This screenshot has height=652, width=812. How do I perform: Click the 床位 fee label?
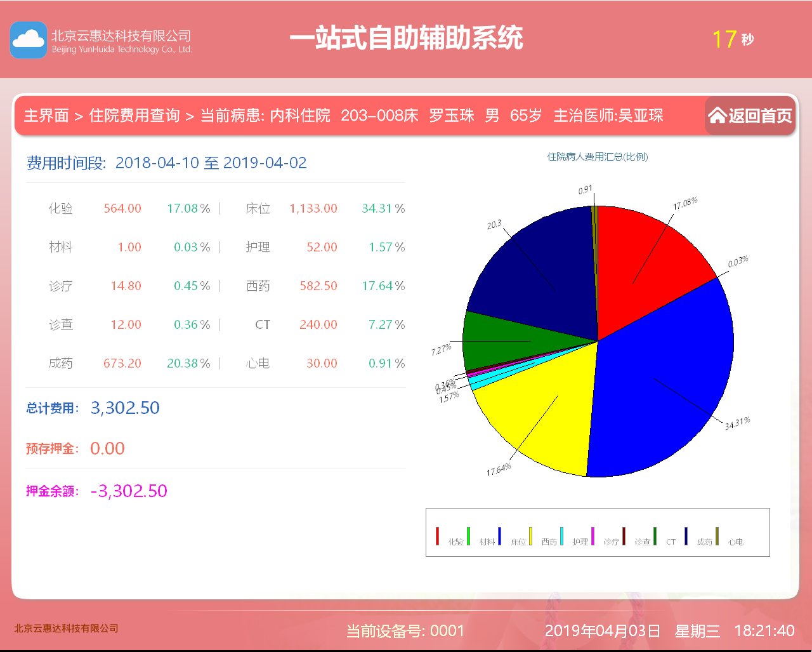point(258,208)
